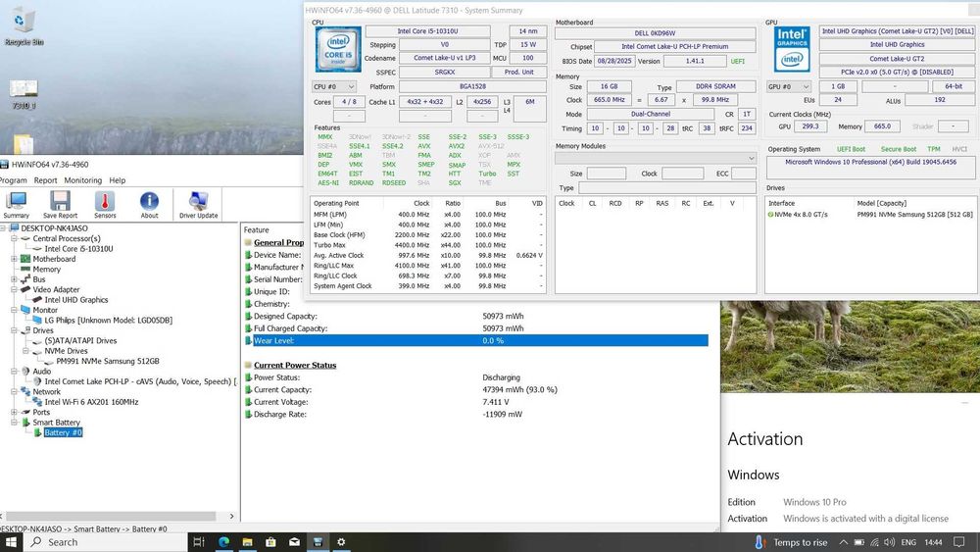Click the Intel Graphics logo in GPU section

click(792, 49)
